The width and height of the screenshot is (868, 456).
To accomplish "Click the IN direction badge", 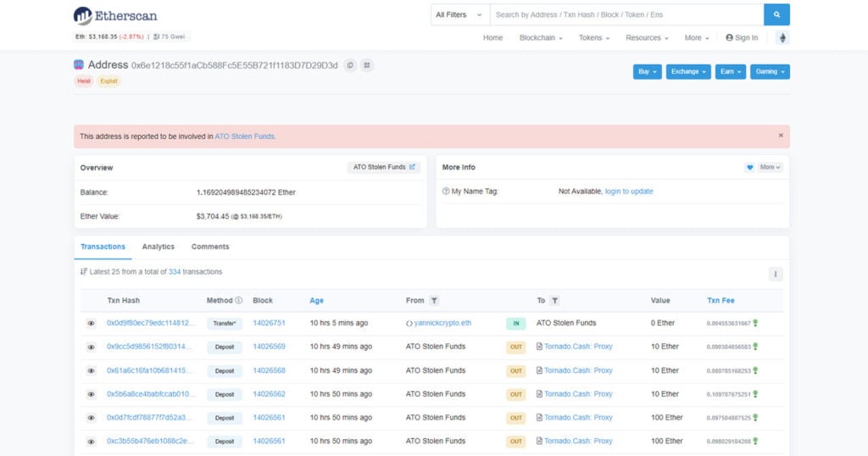I will [516, 324].
